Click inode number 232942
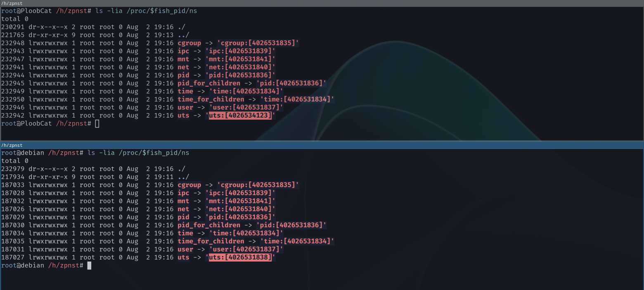This screenshot has width=644, height=290. pyautogui.click(x=13, y=116)
